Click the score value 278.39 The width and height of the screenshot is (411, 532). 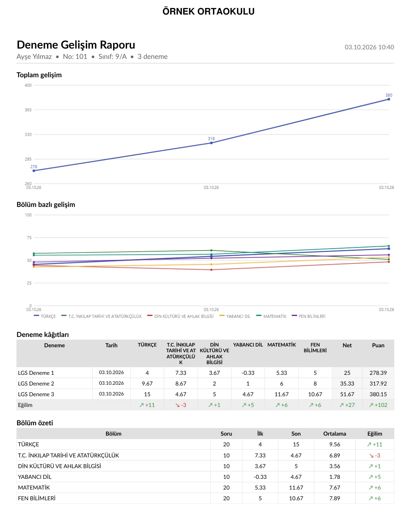[x=378, y=373]
